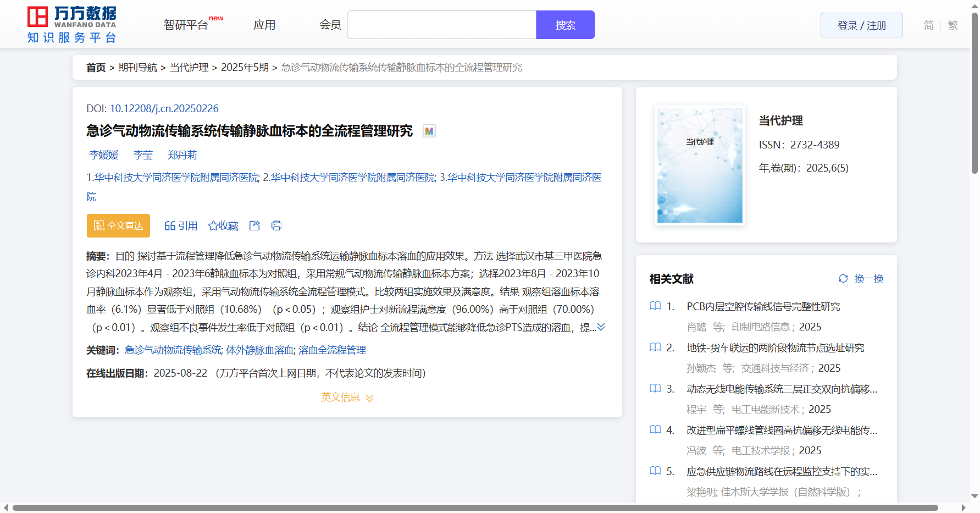Click the 登录 / 注册 button
This screenshot has width=980, height=513.
[861, 25]
